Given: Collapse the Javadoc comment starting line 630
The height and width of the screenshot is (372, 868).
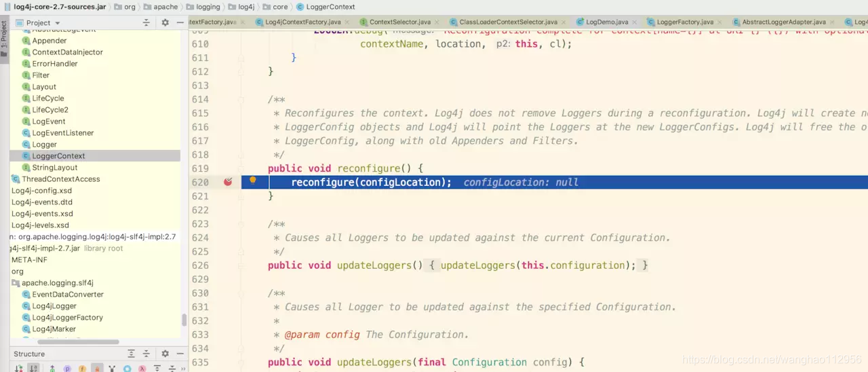Looking at the screenshot, I should coord(241,293).
